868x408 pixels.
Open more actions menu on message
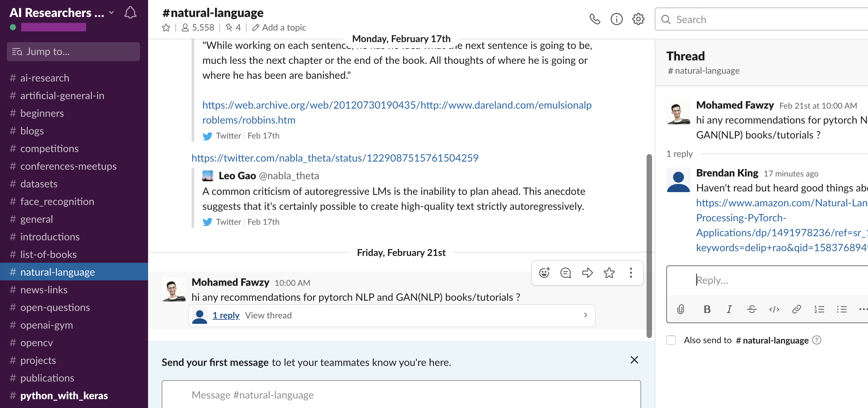pos(631,273)
